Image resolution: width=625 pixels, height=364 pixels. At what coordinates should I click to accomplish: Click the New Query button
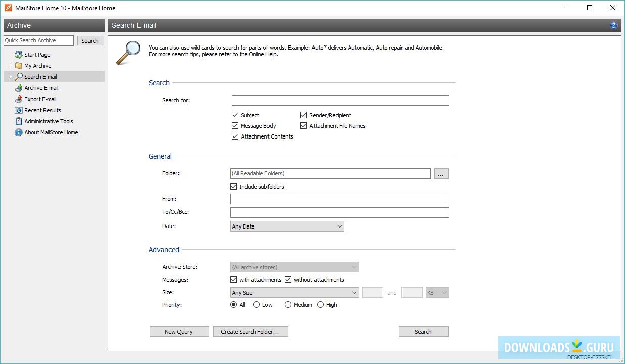pos(178,332)
